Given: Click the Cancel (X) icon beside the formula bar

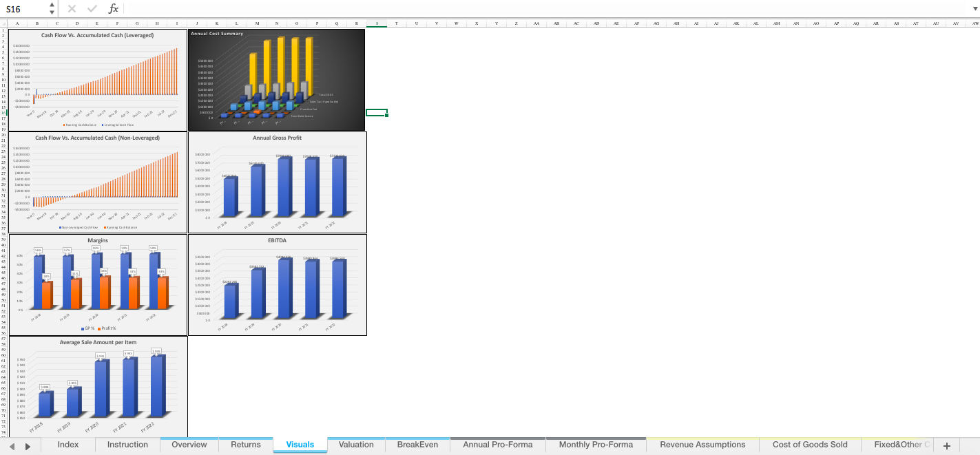Looking at the screenshot, I should point(72,9).
